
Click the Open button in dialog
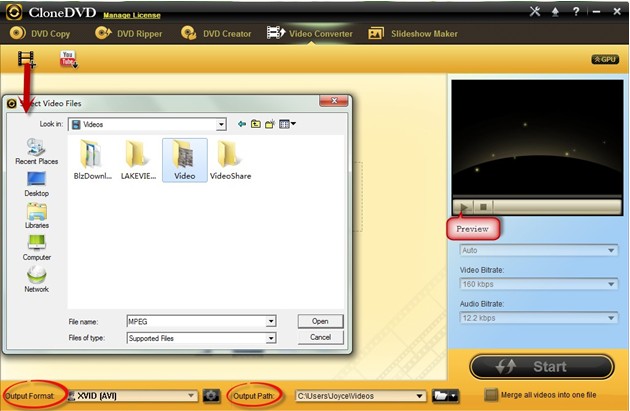point(320,321)
